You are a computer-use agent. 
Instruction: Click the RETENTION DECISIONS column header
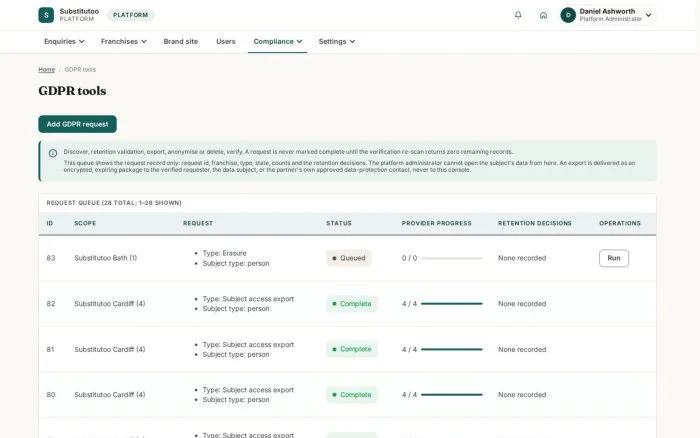point(534,223)
